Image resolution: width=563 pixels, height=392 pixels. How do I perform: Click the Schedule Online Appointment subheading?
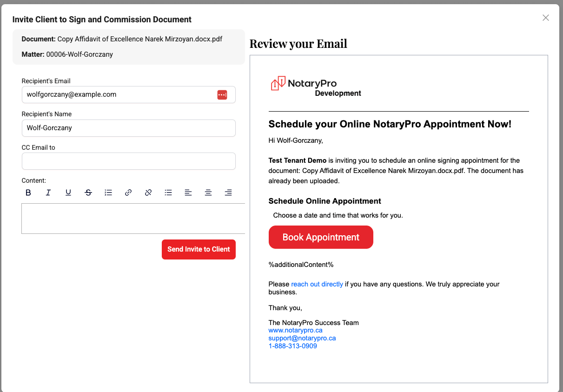pos(325,201)
